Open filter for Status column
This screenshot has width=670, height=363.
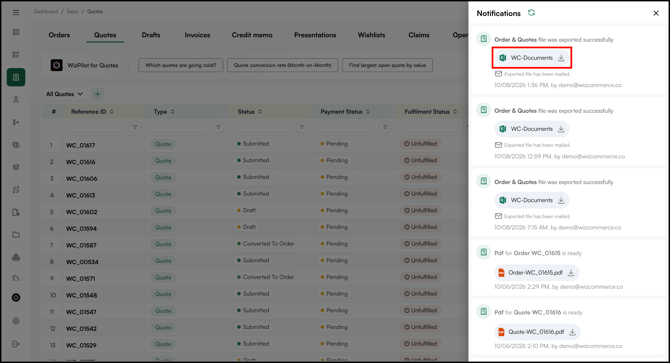(x=302, y=127)
